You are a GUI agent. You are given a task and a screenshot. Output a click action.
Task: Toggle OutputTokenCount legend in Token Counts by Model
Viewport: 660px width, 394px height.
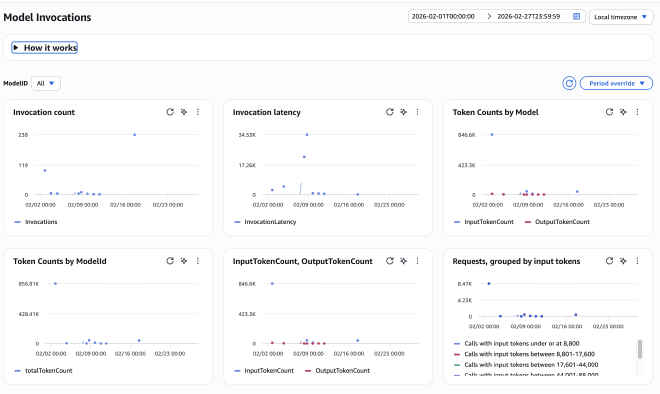(557, 222)
